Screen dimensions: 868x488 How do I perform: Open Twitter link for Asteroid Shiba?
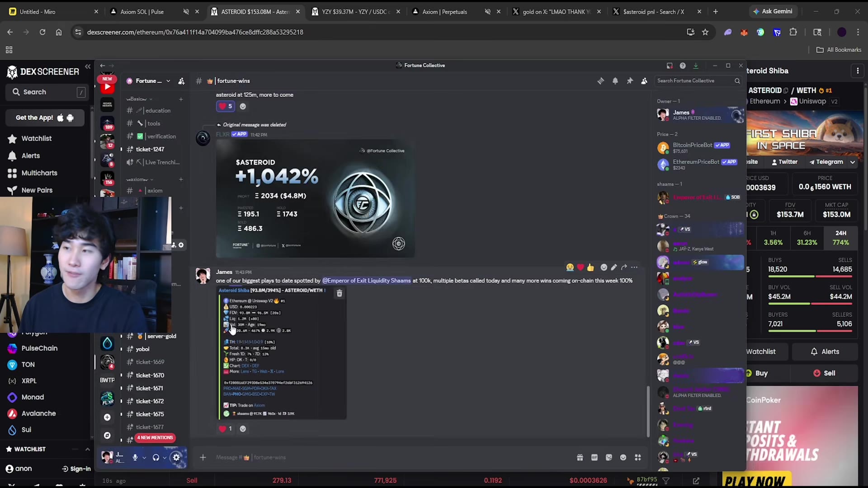(784, 162)
